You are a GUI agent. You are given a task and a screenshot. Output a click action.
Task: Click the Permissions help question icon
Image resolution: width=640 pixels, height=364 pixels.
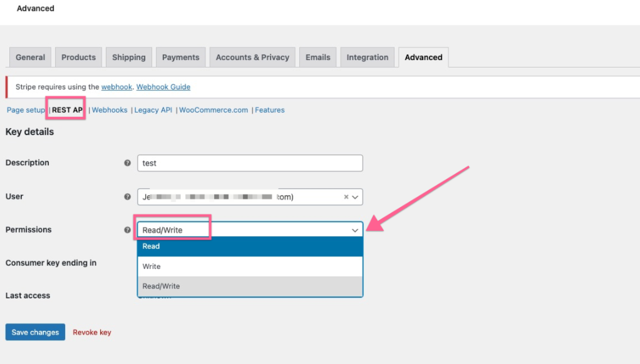coord(128,230)
